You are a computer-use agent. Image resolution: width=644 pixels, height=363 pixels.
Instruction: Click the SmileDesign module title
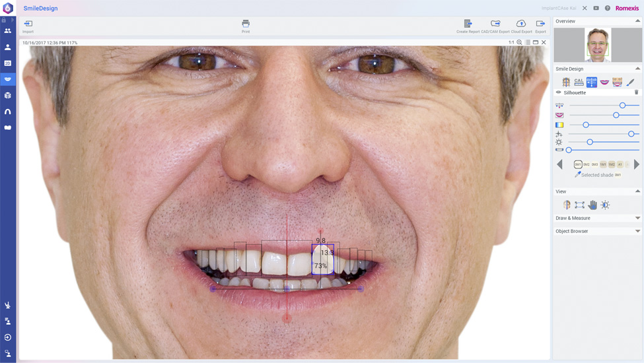pyautogui.click(x=40, y=8)
